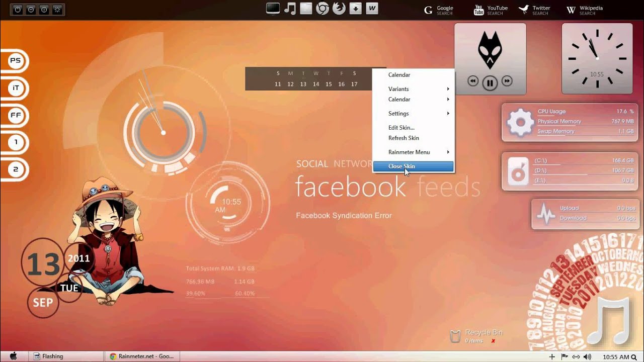The image size is (644, 362).
Task: Click the Physical Memory row
Action: [x=586, y=122]
